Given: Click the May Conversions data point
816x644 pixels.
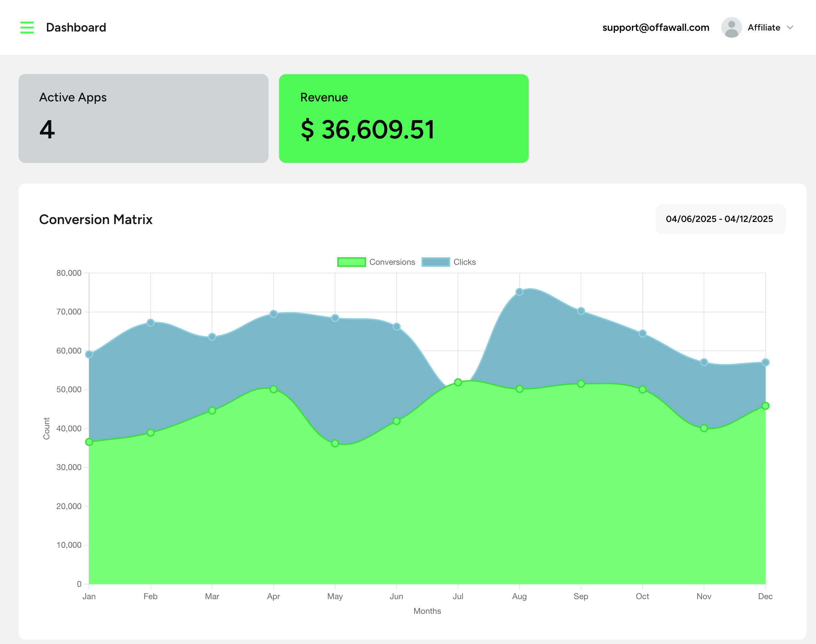Looking at the screenshot, I should [x=335, y=443].
